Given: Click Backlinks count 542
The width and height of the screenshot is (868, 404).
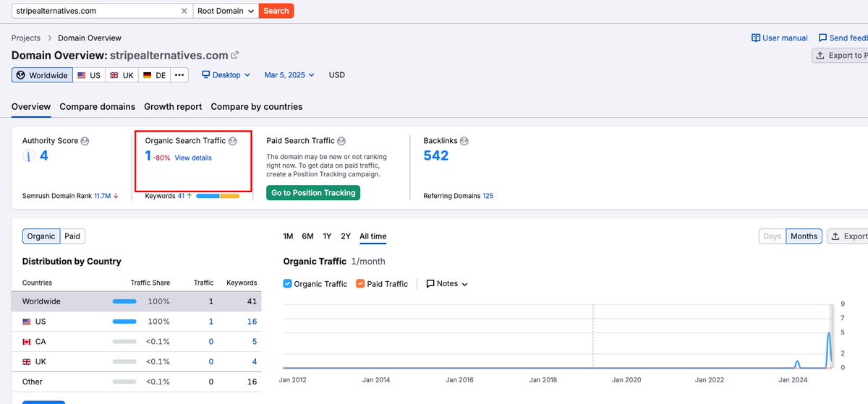Looking at the screenshot, I should (x=436, y=155).
